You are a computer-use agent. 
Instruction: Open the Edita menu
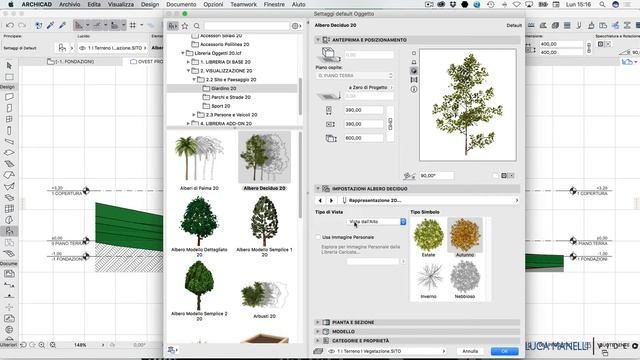tap(94, 4)
